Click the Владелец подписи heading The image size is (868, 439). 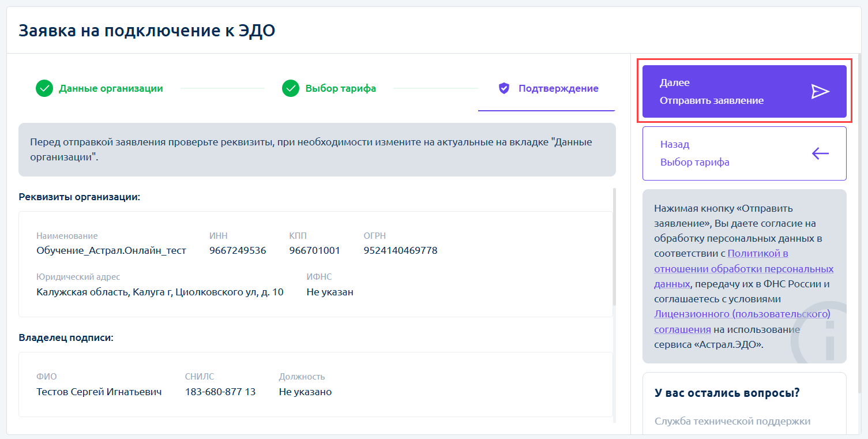(66, 337)
